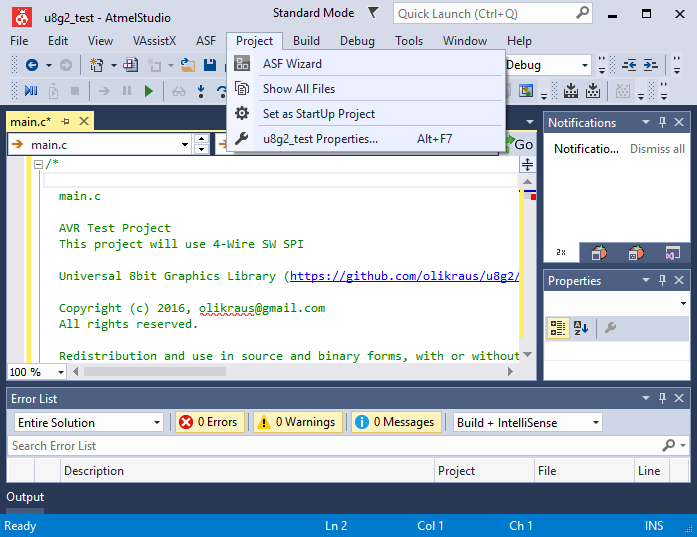This screenshot has height=537, width=697.
Task: Click the Save disk icon in toolbar
Action: pos(210,65)
